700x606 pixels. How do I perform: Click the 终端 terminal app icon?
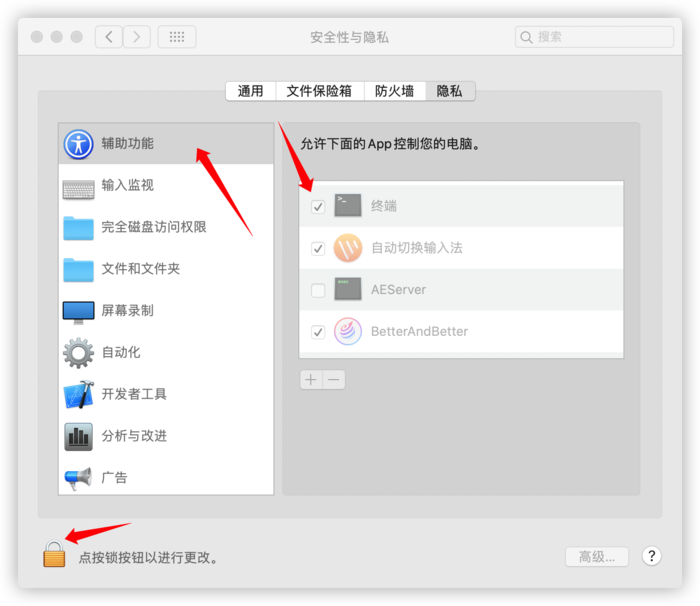[348, 205]
